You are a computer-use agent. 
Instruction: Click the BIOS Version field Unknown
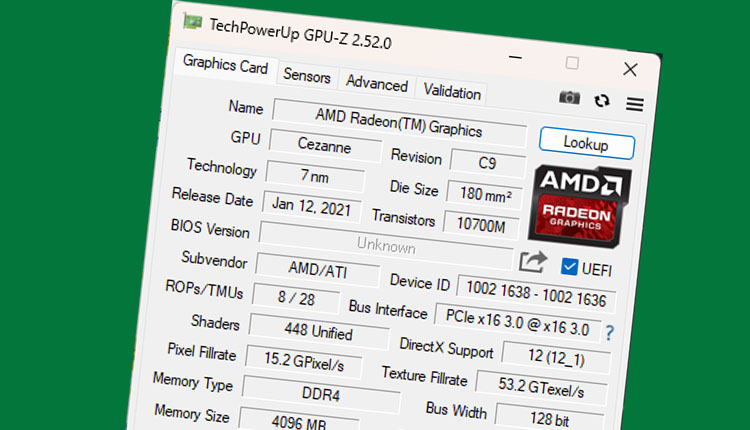point(386,246)
